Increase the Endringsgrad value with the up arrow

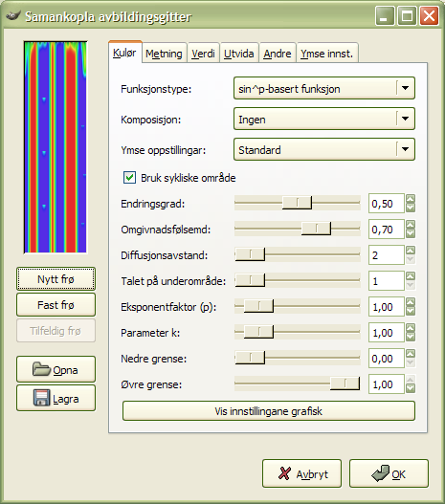411,199
